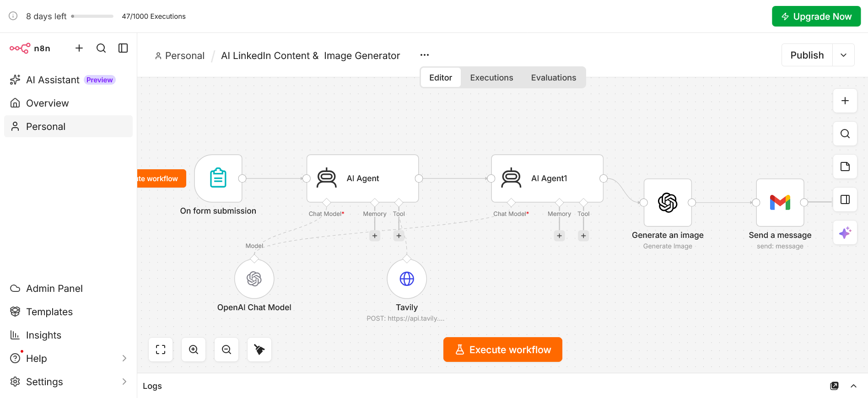Open the AI Assistant
This screenshot has width=868, height=398.
pos(68,80)
